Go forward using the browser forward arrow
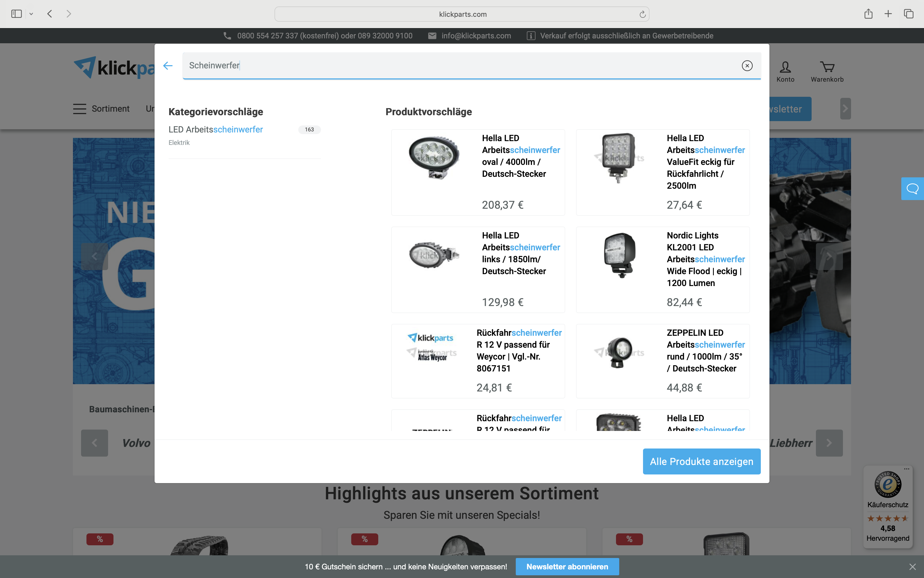 (69, 14)
